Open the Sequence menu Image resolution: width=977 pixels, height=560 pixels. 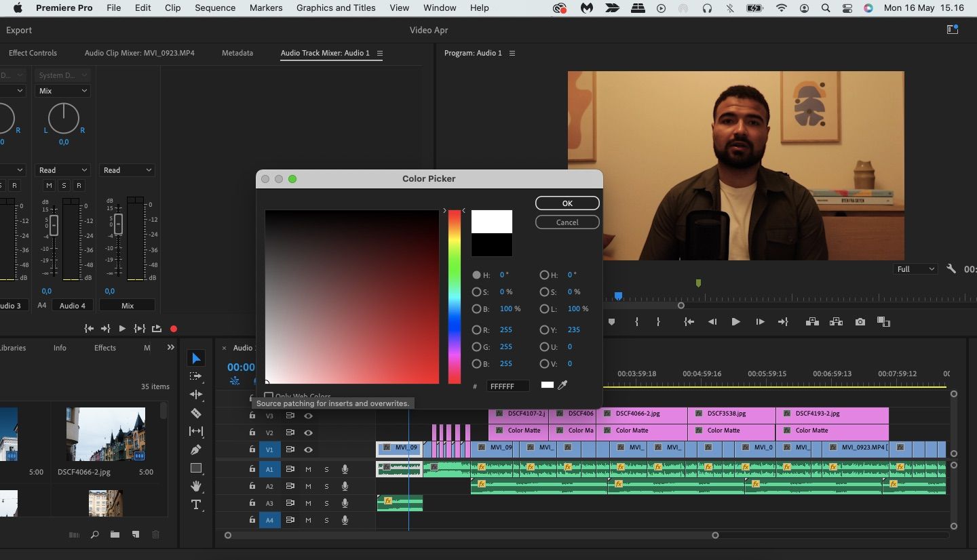tap(215, 7)
